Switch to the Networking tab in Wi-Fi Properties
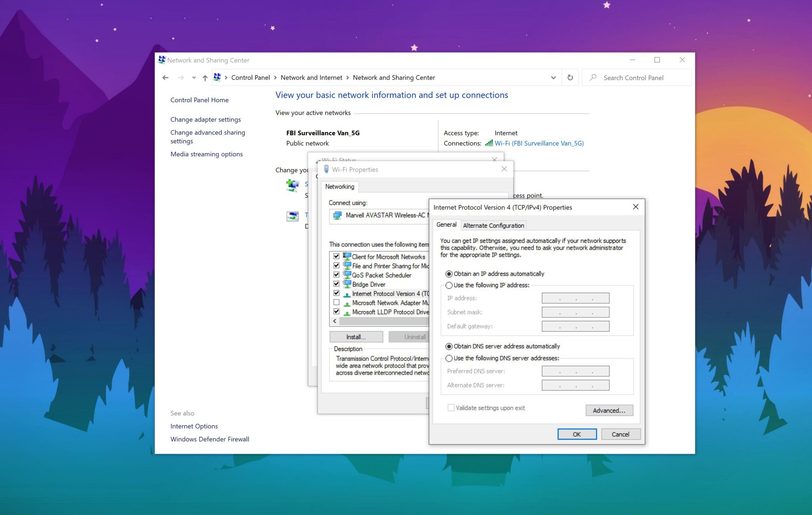The image size is (812, 515). (x=339, y=186)
